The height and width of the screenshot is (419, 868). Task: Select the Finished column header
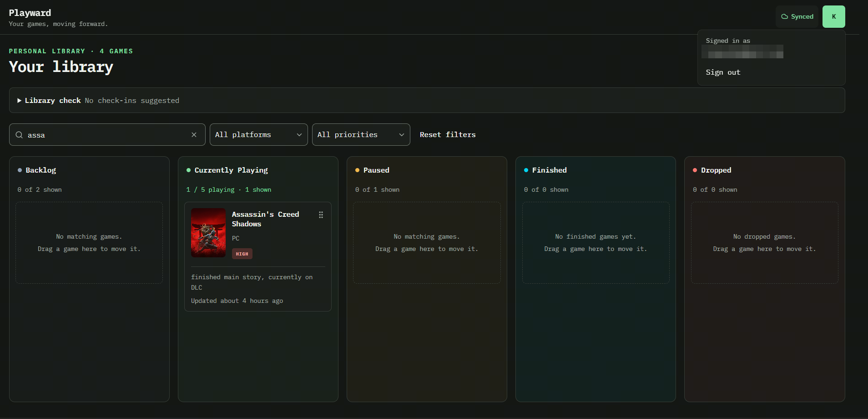[550, 170]
